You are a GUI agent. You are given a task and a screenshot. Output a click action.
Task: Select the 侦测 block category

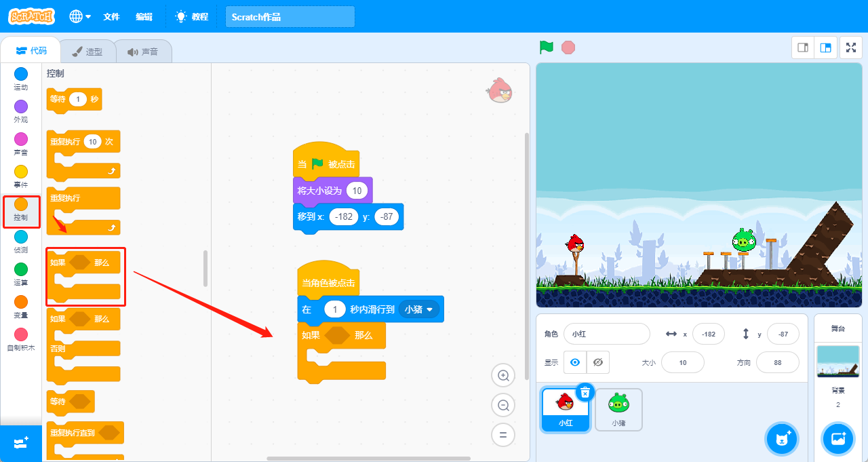(x=21, y=242)
